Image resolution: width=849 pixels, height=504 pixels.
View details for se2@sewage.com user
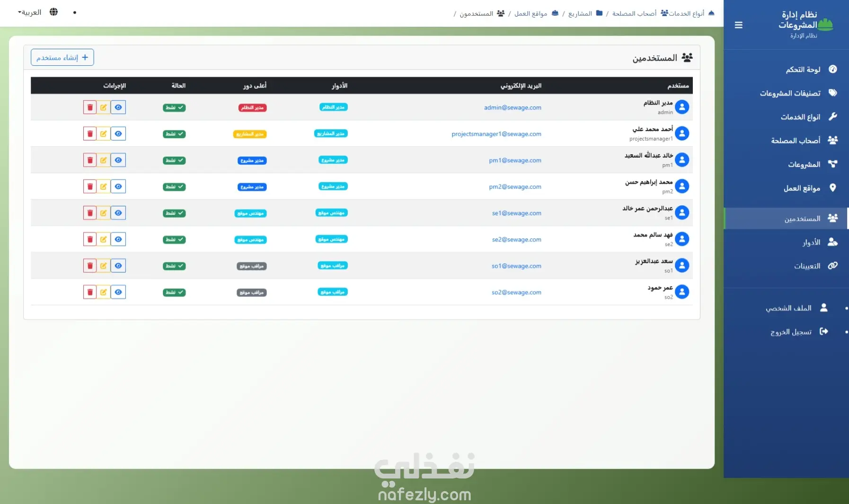tap(118, 239)
